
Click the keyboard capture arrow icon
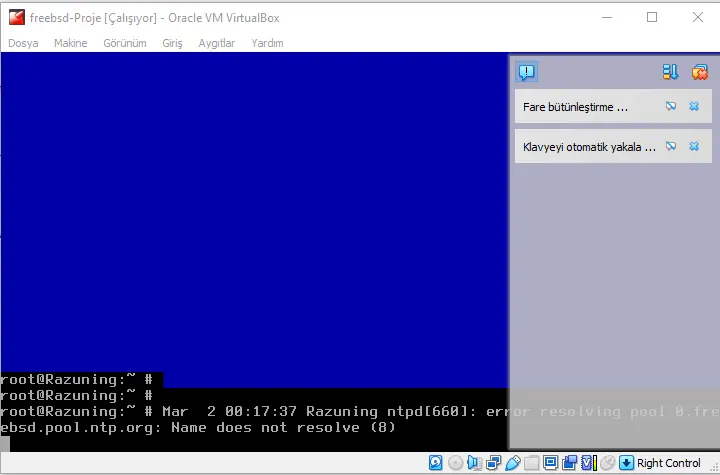point(626,463)
